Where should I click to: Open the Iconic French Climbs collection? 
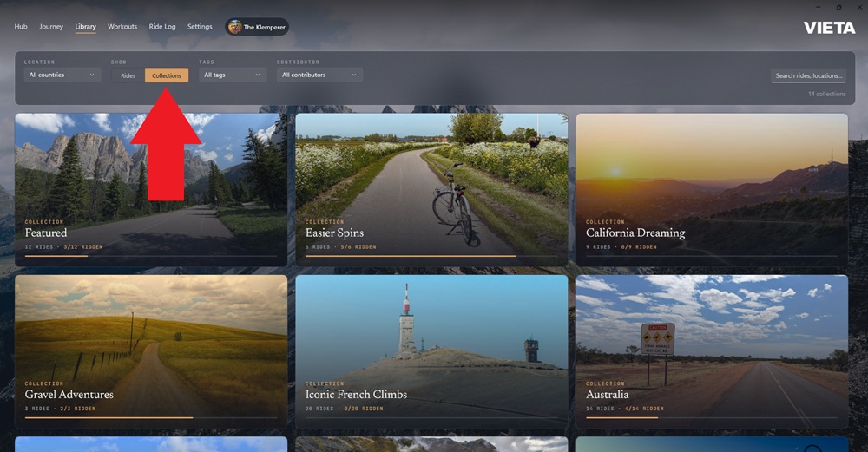(x=431, y=350)
